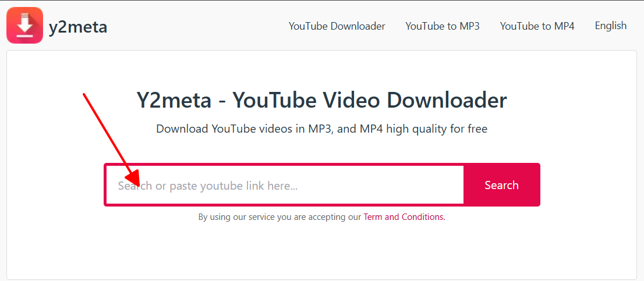Click "YouTube Video Downloader" in the heading
Screen dimensions: 644x281
tap(370, 100)
